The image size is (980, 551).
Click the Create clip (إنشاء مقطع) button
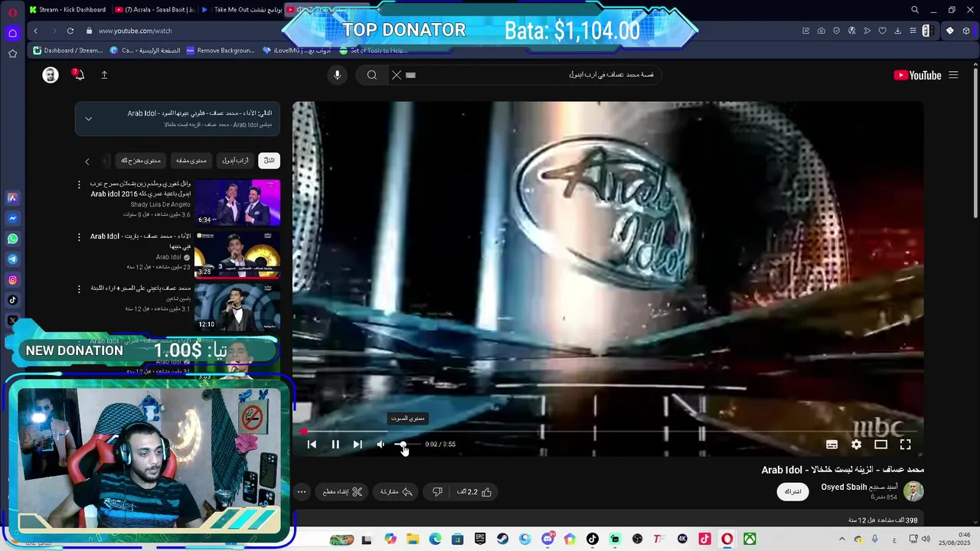pyautogui.click(x=342, y=492)
